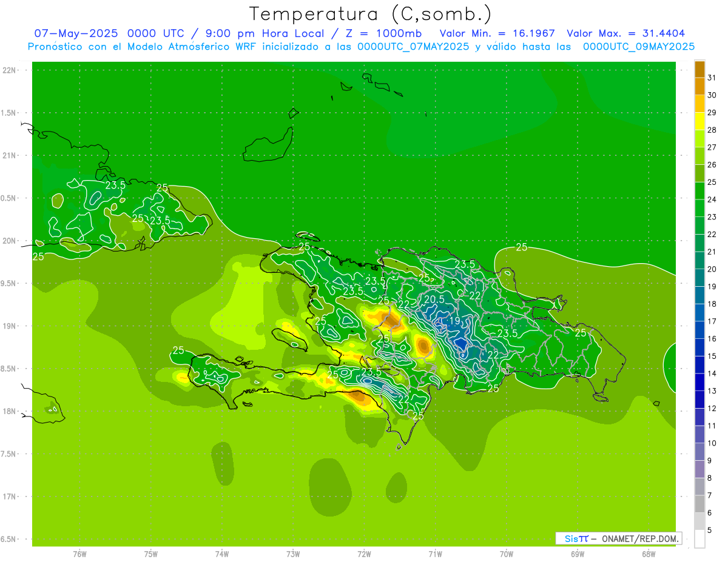Click the dark blue legend swatch between 13 and 14
The width and height of the screenshot is (728, 562).
coord(699,382)
